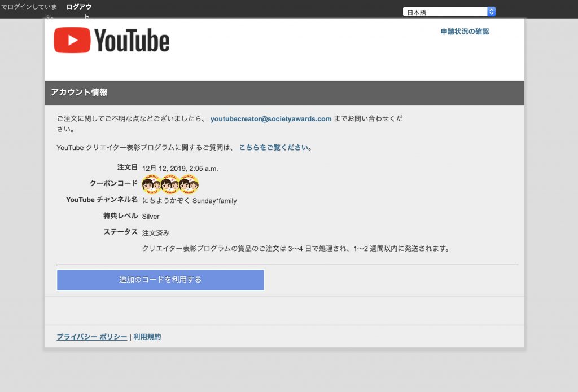Image resolution: width=578 pixels, height=392 pixels.
Task: Click the youtubecreator@societyawards.com email link
Action: [x=271, y=119]
